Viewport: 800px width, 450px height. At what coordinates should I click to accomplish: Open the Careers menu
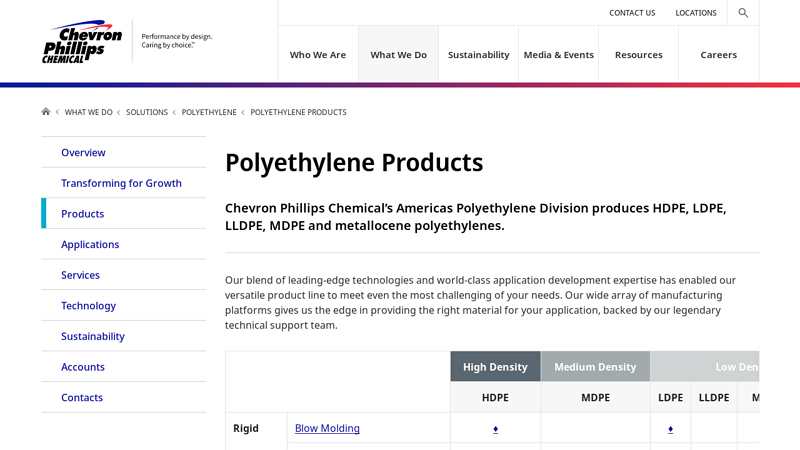pos(718,55)
